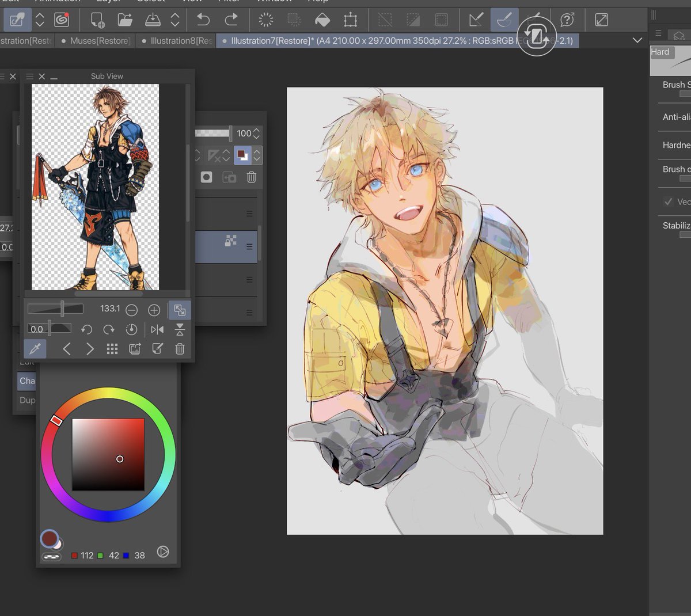This screenshot has height=616, width=691.
Task: Toggle Snap to Ruler in the command bar
Action: click(x=476, y=20)
